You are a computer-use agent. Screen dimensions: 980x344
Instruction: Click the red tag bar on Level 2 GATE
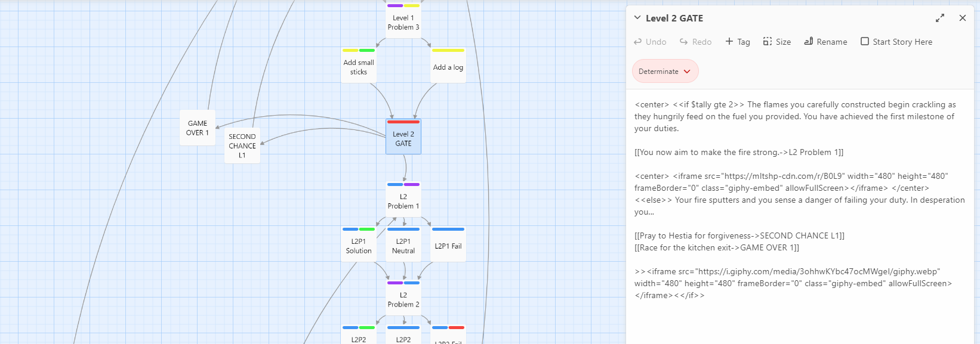tap(403, 122)
